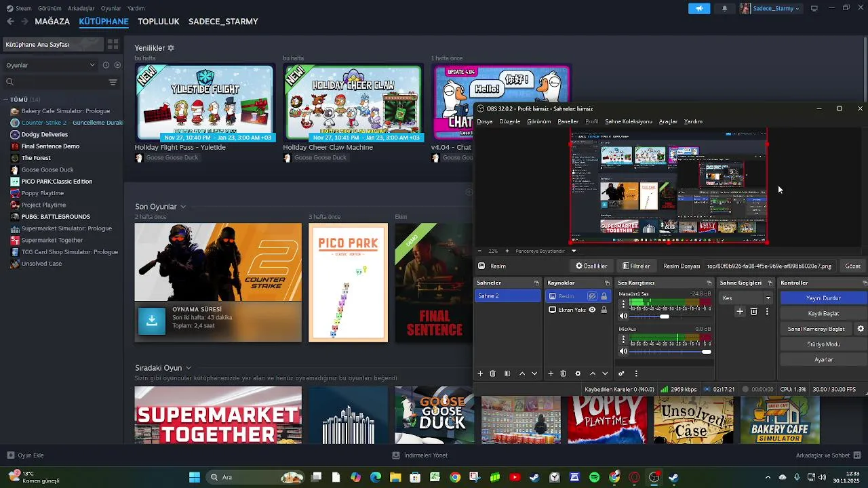Move scene up in Sahneler panel
Screen dimensions: 868x488
pos(522,373)
